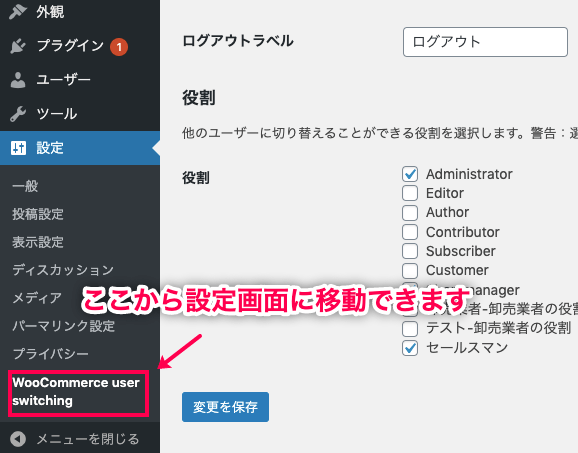The image size is (578, 453).
Task: Check the Author role checkbox
Action: coord(410,213)
